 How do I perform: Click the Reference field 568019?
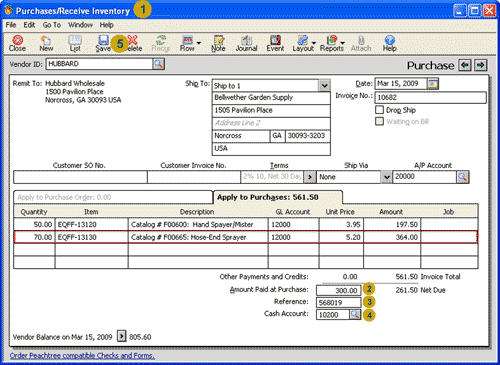tap(338, 302)
